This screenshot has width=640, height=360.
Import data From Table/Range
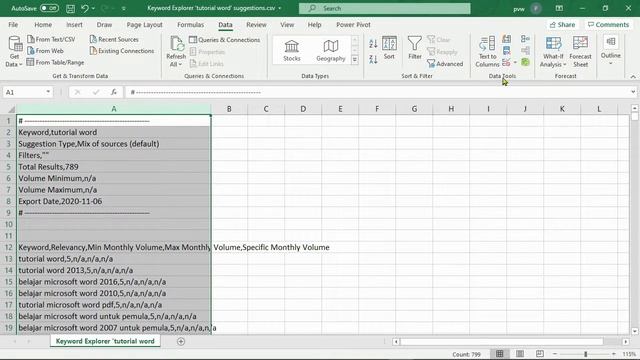point(55,62)
